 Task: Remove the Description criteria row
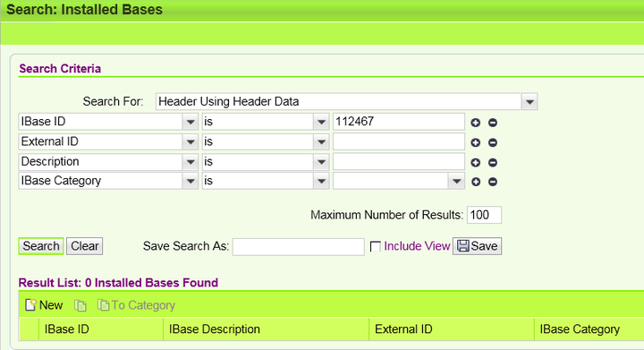tap(493, 163)
